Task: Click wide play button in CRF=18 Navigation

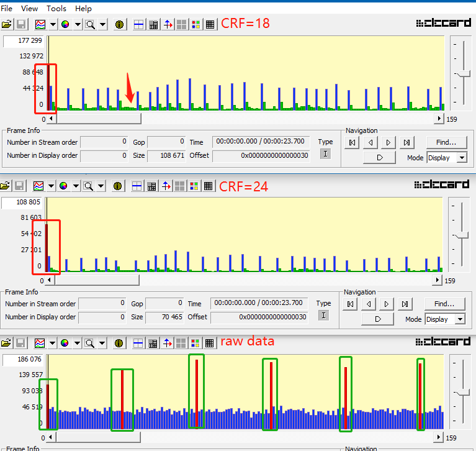Action: [x=379, y=158]
